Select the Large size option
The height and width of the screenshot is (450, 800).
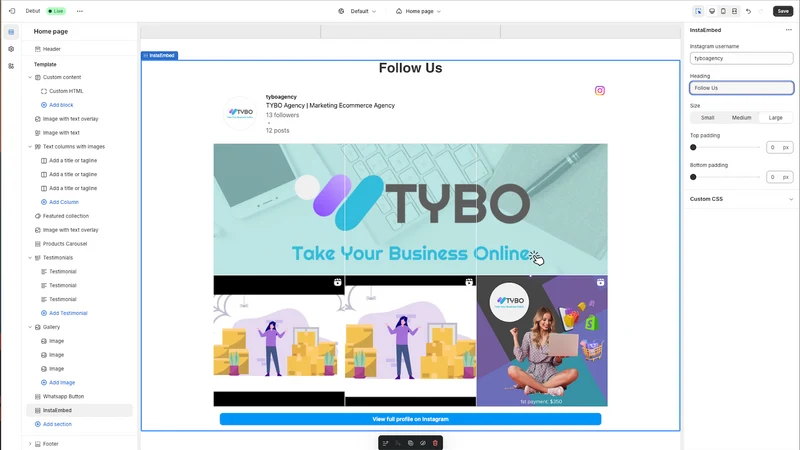(x=776, y=118)
